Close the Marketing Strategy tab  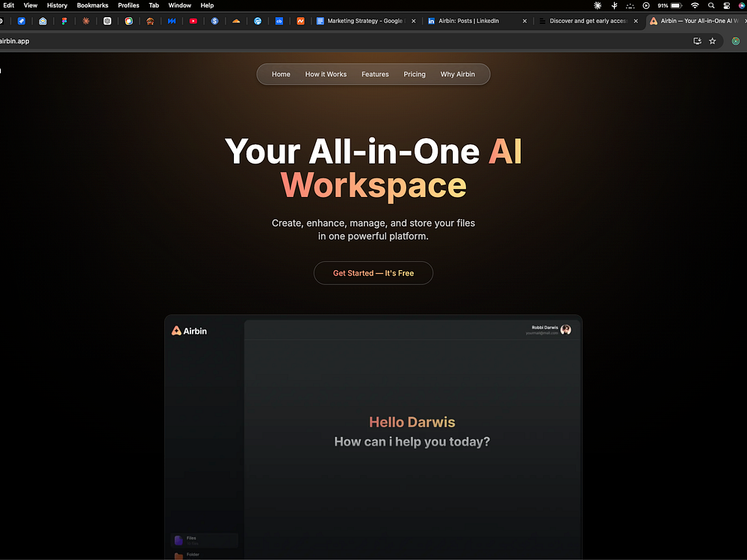coord(414,21)
